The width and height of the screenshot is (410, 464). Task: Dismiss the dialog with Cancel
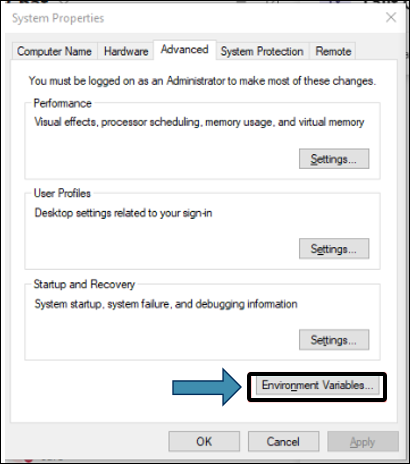[283, 442]
